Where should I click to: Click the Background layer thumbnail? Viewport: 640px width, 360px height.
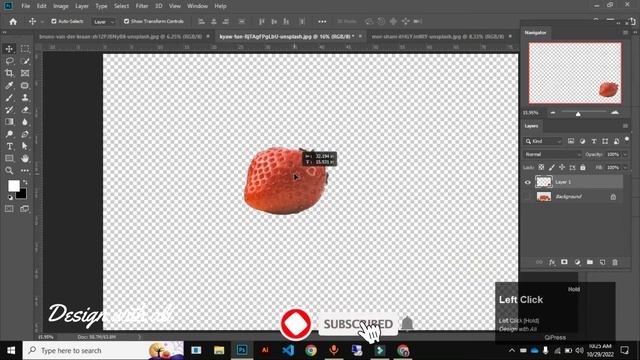coord(544,197)
